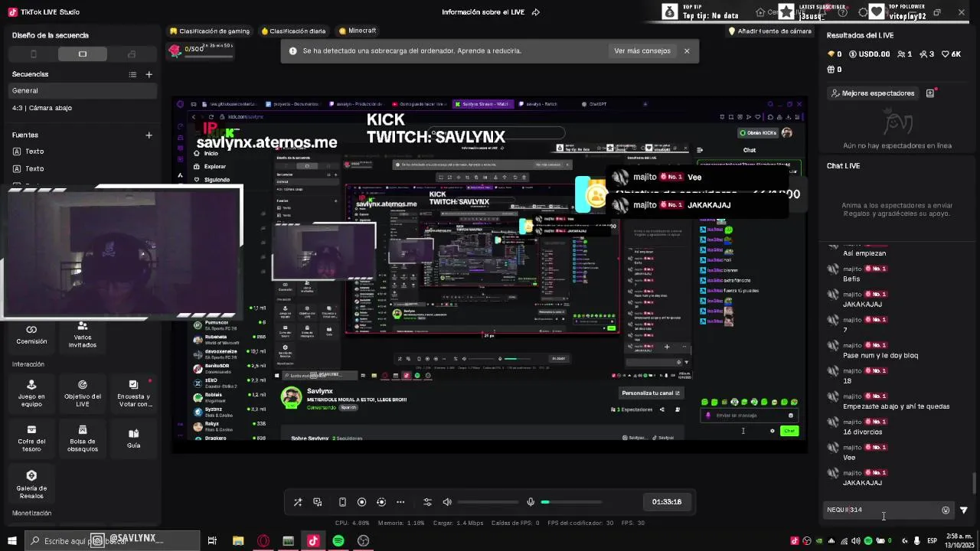Open Juego en equipo interaction
The width and height of the screenshot is (980, 551).
coord(31,393)
